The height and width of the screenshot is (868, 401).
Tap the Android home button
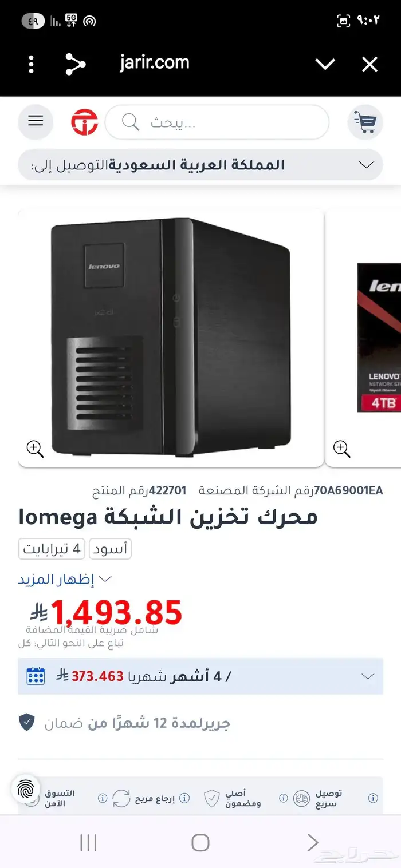click(200, 842)
